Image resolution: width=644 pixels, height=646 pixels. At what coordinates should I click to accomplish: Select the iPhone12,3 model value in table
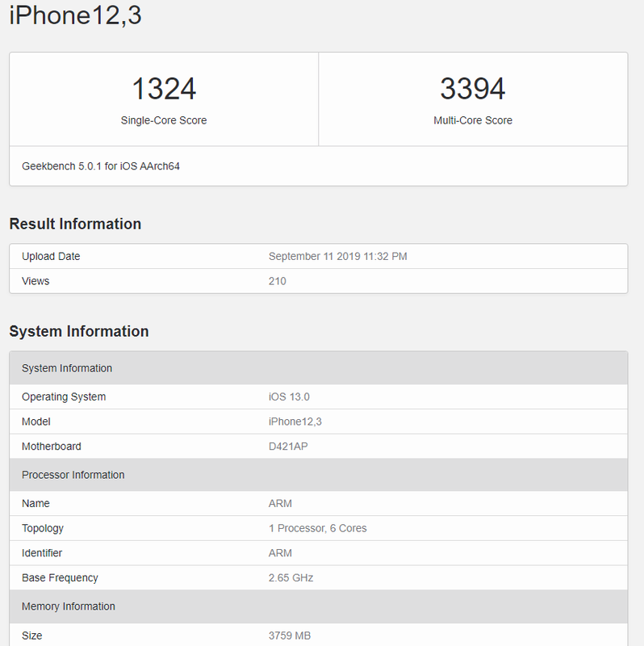[295, 422]
